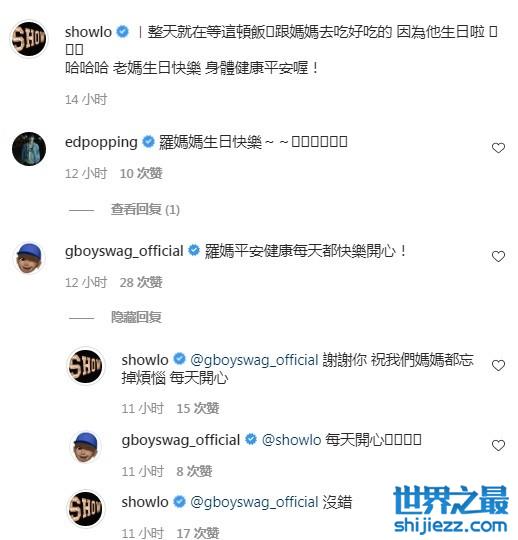Like gboyswag_official's top-level comment heart
Viewport: 518px width, 540px height.
[498, 257]
